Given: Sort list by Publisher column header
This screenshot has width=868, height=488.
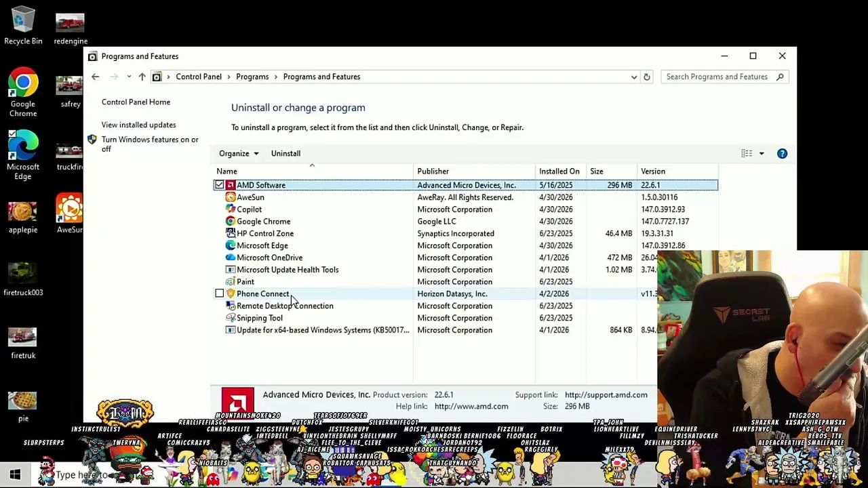Looking at the screenshot, I should [x=475, y=171].
